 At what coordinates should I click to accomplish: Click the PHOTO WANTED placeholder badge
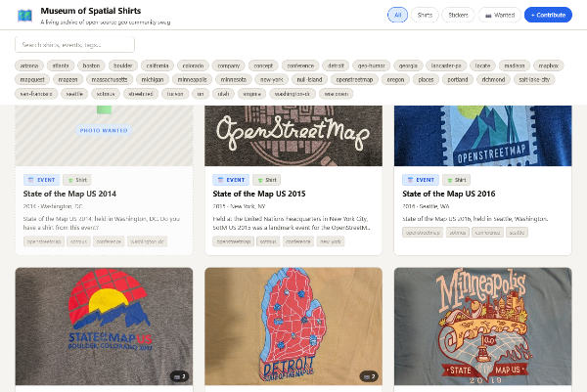[104, 131]
